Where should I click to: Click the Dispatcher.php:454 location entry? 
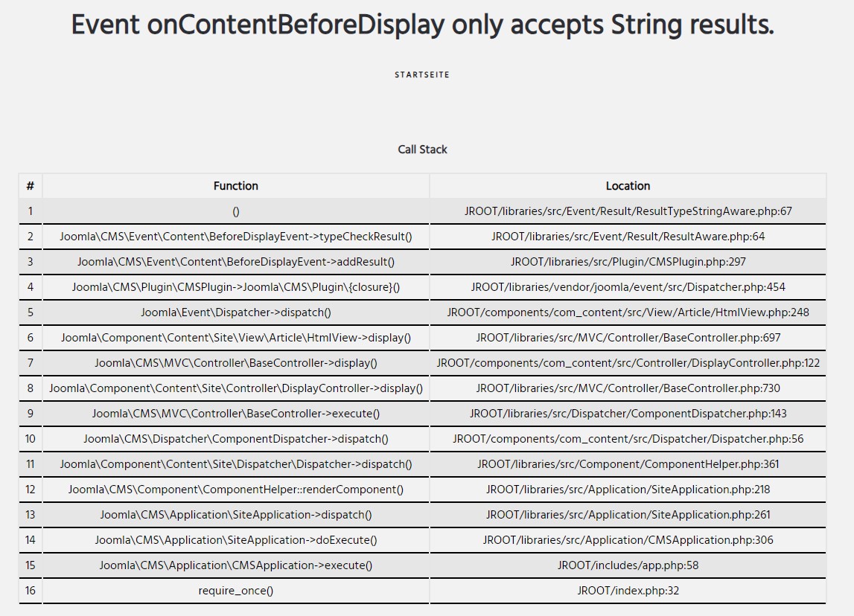coord(628,287)
